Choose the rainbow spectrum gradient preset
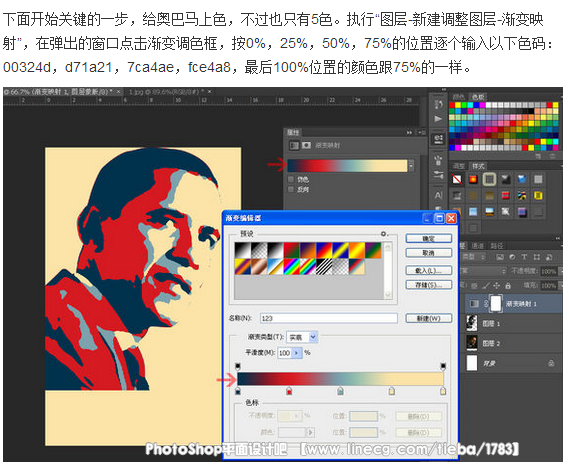Image resolution: width=569 pixels, height=466 pixels. pos(292,267)
